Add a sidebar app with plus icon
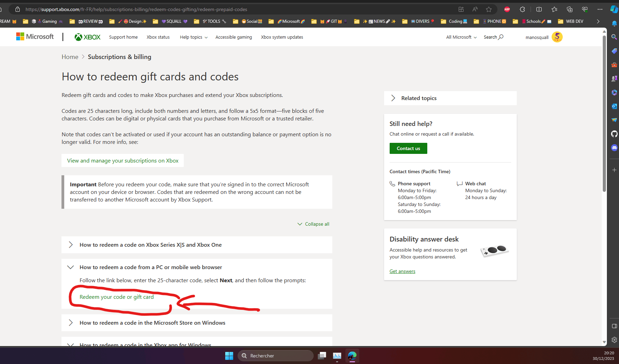This screenshot has height=364, width=619. click(614, 170)
